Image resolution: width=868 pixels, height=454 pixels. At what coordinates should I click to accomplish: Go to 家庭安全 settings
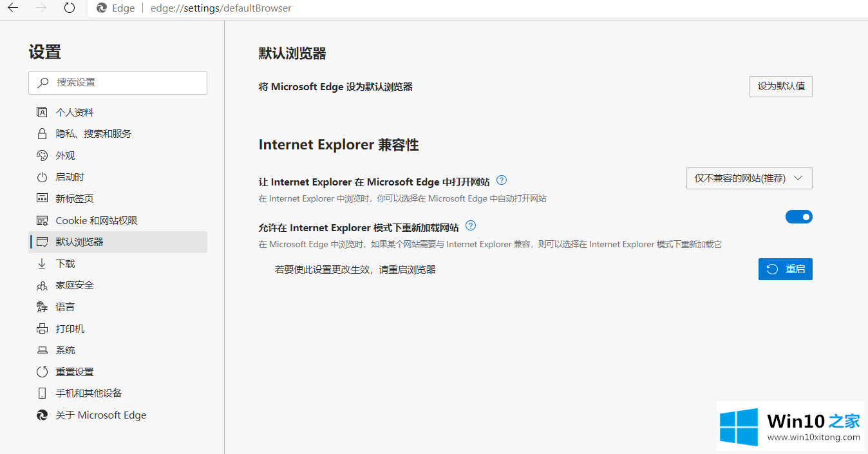[x=118, y=285]
